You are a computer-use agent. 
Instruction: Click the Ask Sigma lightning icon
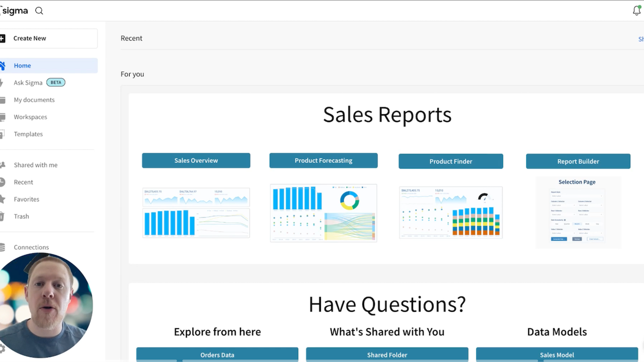pyautogui.click(x=2, y=83)
